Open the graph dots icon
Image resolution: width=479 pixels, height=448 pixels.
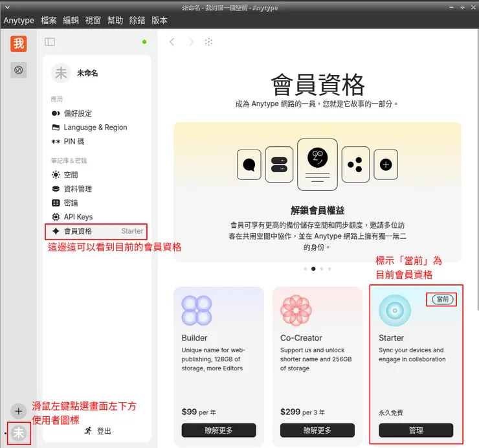click(x=208, y=42)
